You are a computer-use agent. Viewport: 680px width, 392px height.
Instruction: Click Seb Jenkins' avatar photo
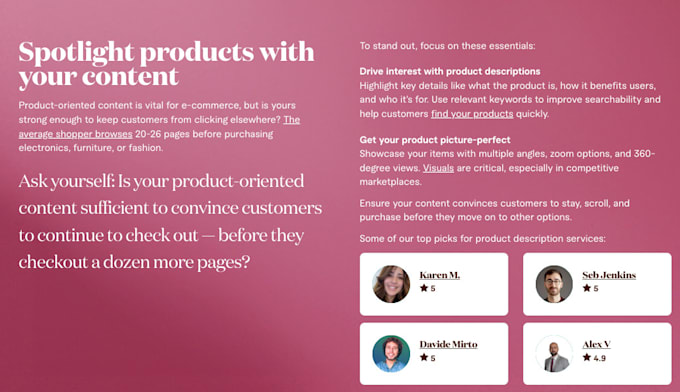click(554, 284)
